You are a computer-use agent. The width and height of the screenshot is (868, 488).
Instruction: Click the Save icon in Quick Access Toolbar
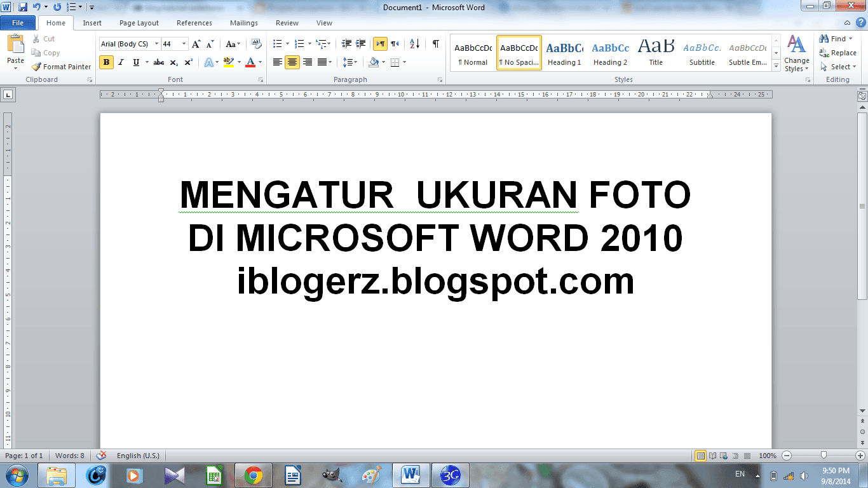point(23,7)
